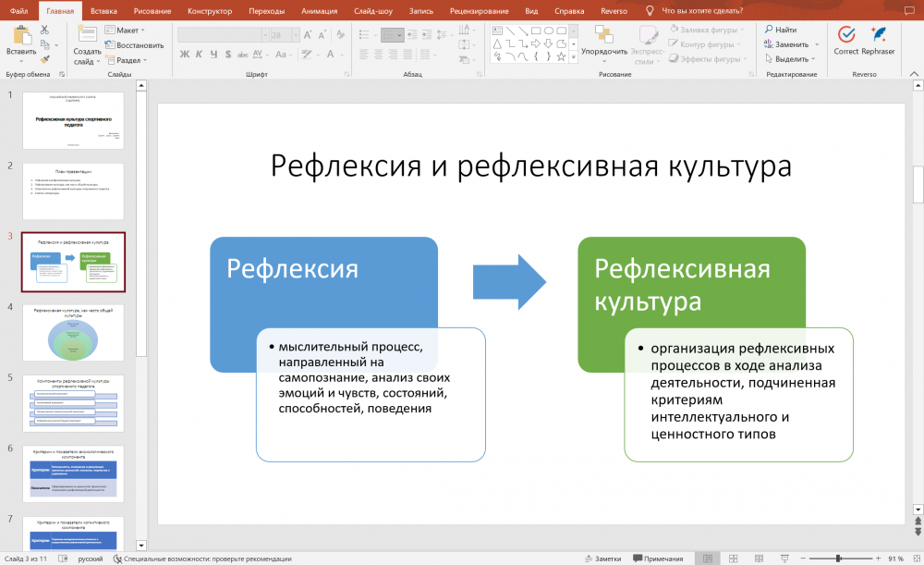Open the Найти search tool
924x565 pixels.
(x=781, y=30)
